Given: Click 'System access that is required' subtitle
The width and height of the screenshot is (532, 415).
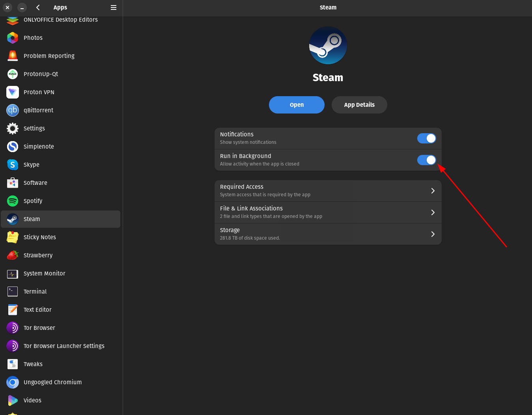Looking at the screenshot, I should [x=265, y=195].
